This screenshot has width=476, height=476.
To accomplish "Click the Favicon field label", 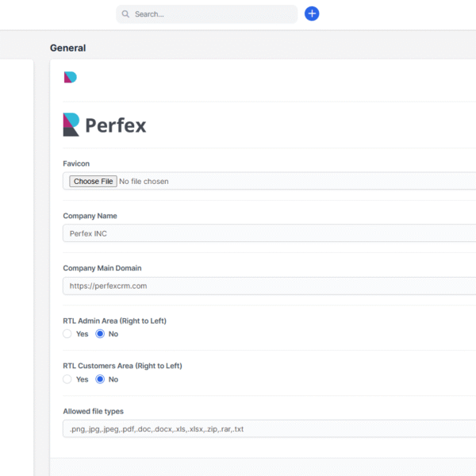I will 76,163.
